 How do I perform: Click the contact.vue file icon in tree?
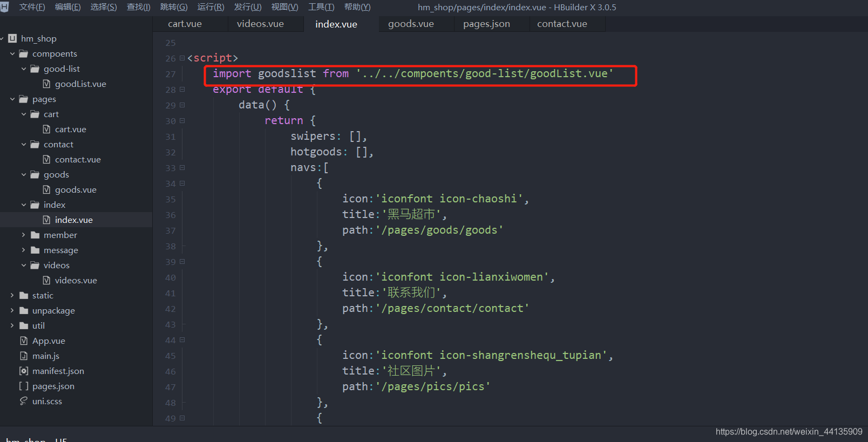tap(46, 159)
